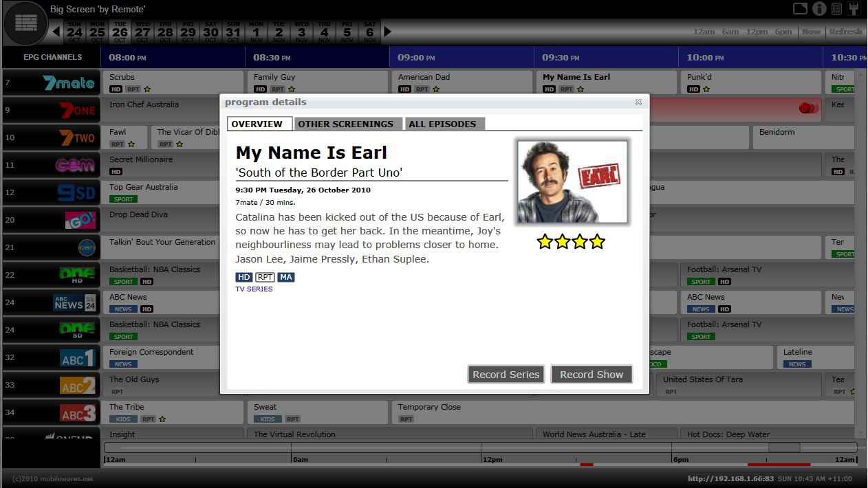Jump to Now in the guide
Screen dimensions: 868x488
coord(812,32)
